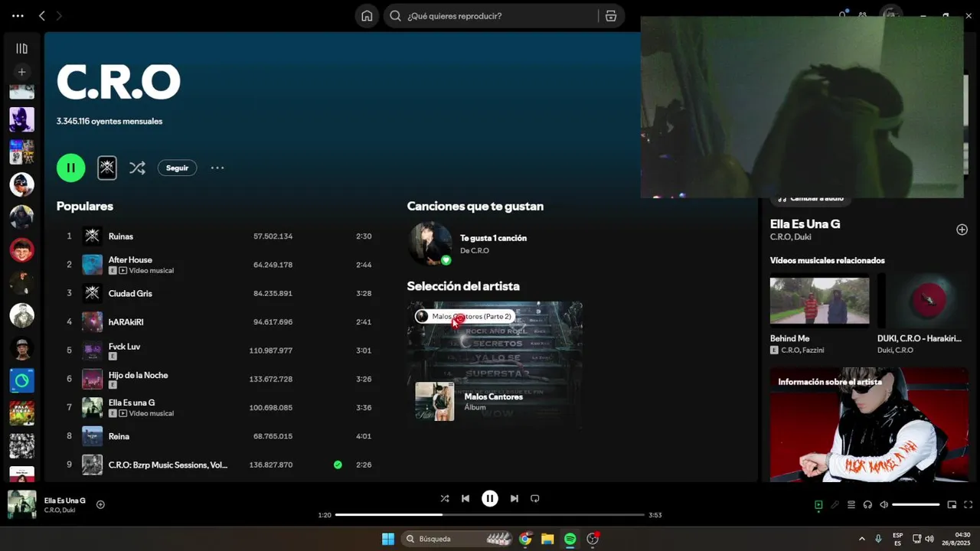This screenshot has height=551, width=980.
Task: Select C.R.O: Bzrp Music Sessions track
Action: click(x=218, y=465)
